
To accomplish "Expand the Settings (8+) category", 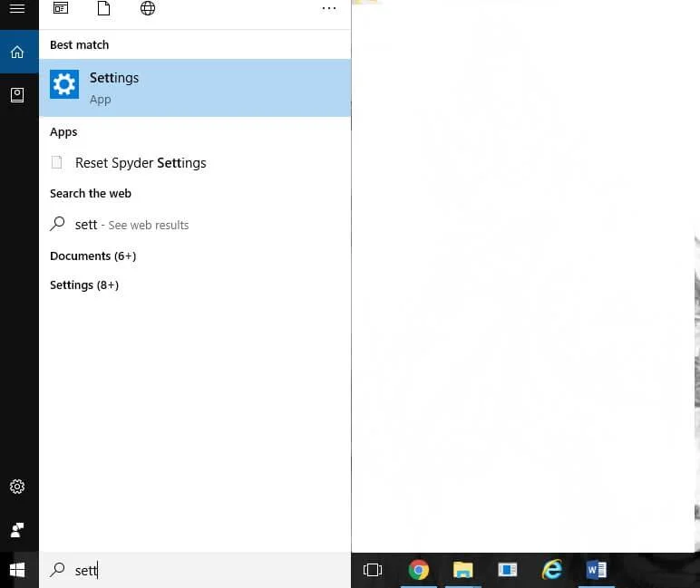I will [x=84, y=285].
